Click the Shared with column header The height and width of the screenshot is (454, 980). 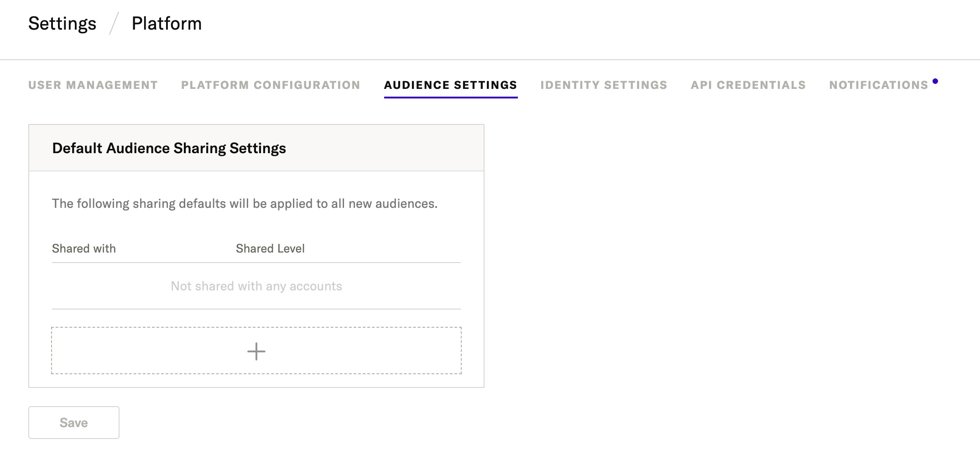coord(84,248)
